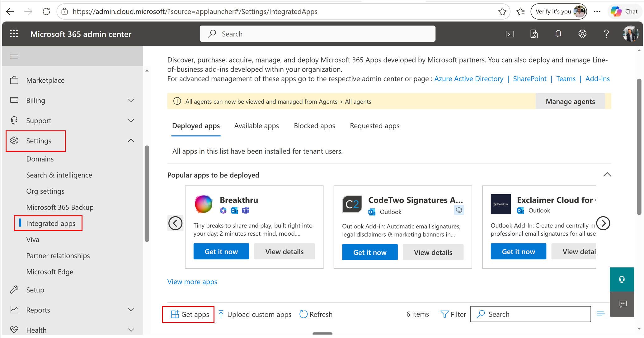Switch to the Available apps tab

[x=256, y=126]
